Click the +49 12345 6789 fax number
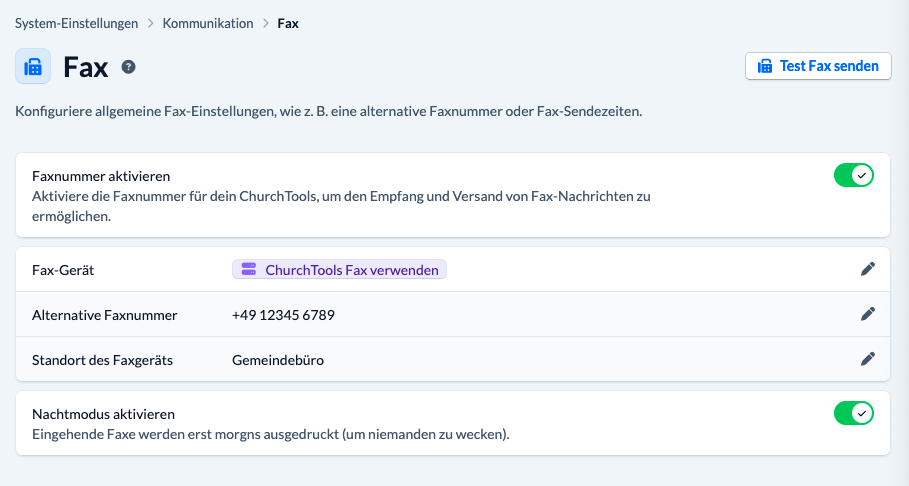The width and height of the screenshot is (909, 486). pyautogui.click(x=283, y=315)
